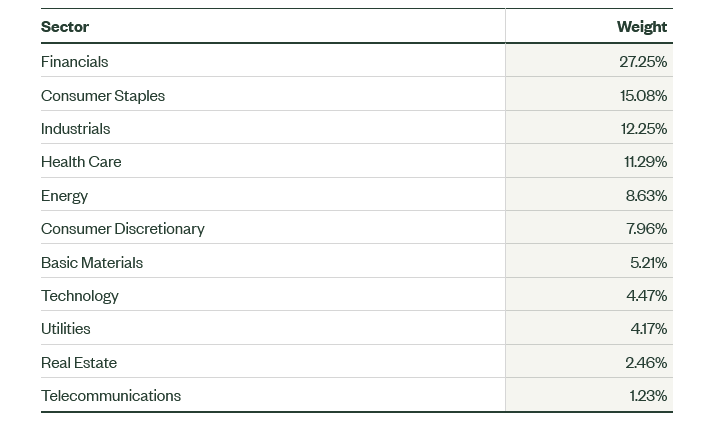Image resolution: width=708 pixels, height=424 pixels.
Task: Select the Industrials sector label
Action: [x=75, y=129]
